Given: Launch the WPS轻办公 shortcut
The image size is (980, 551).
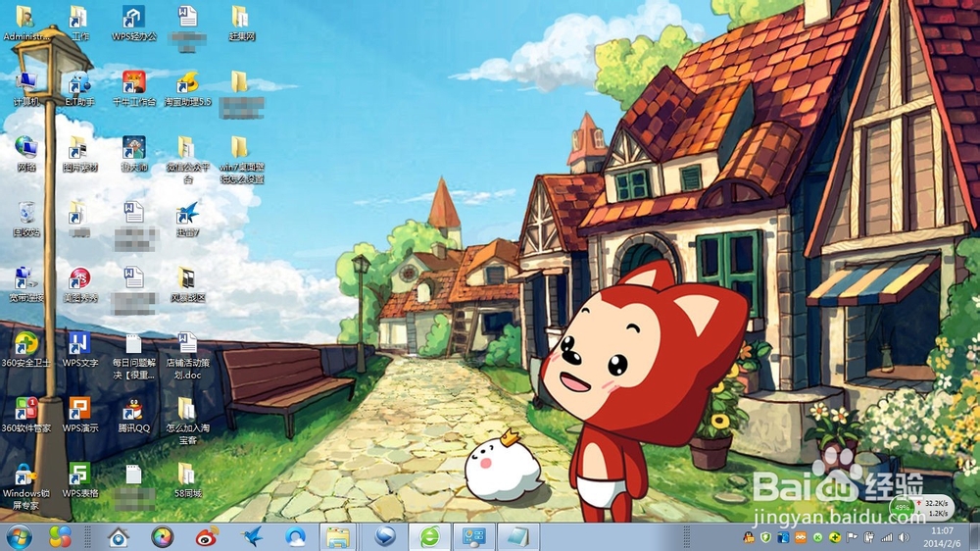Looking at the screenshot, I should (133, 24).
